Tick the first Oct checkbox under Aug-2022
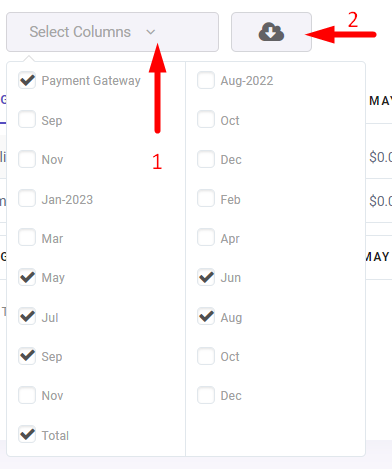Viewport: 392px width, 469px height. 206,120
